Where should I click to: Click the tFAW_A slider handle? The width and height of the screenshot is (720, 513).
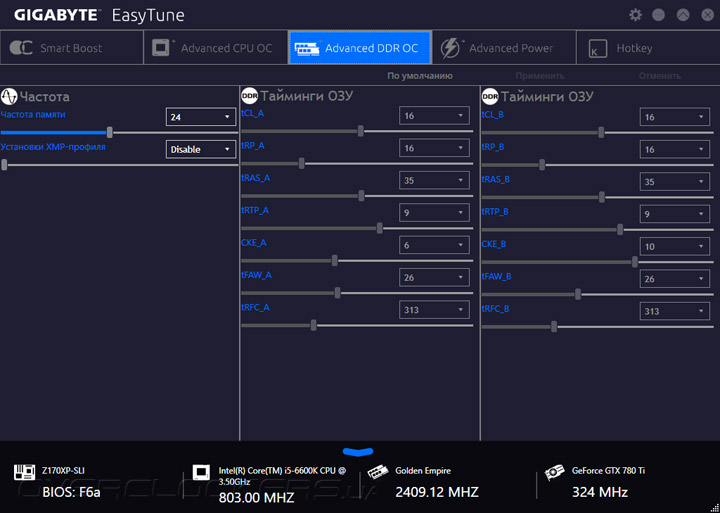338,293
